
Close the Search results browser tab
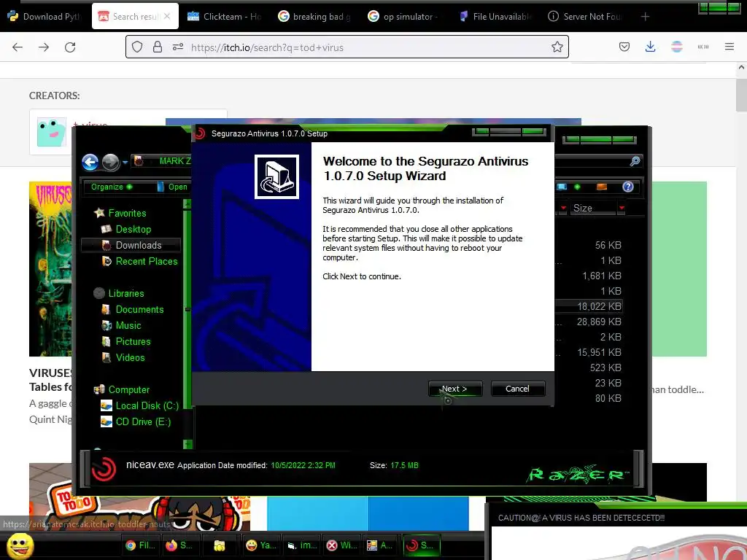point(167,16)
